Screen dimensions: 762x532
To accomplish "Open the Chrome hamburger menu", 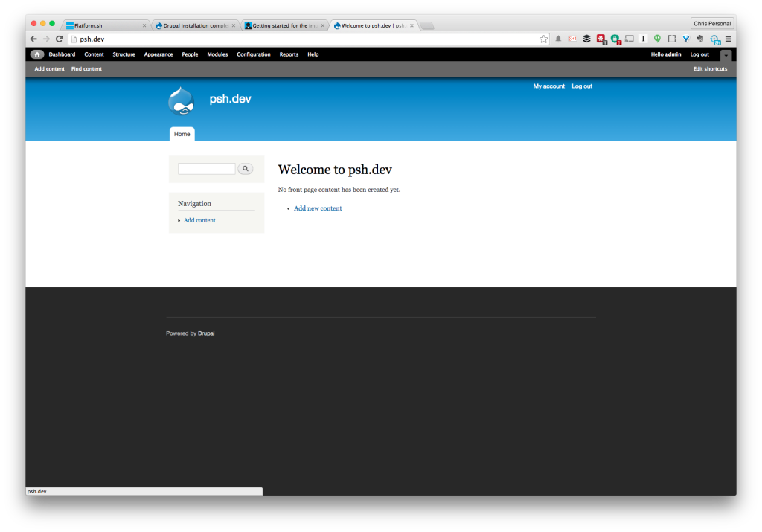I will (x=728, y=39).
